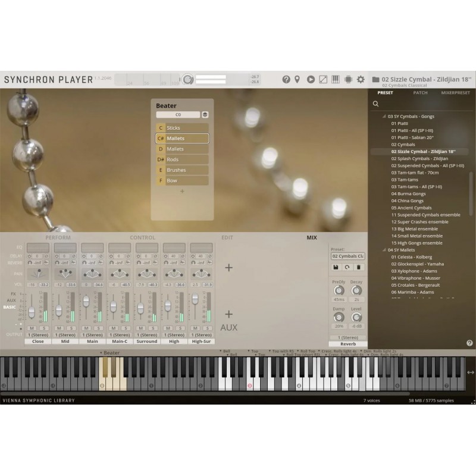Viewport: 476px width, 476px height.
Task: Open the search magnifier in the preset browser
Action: click(x=375, y=103)
